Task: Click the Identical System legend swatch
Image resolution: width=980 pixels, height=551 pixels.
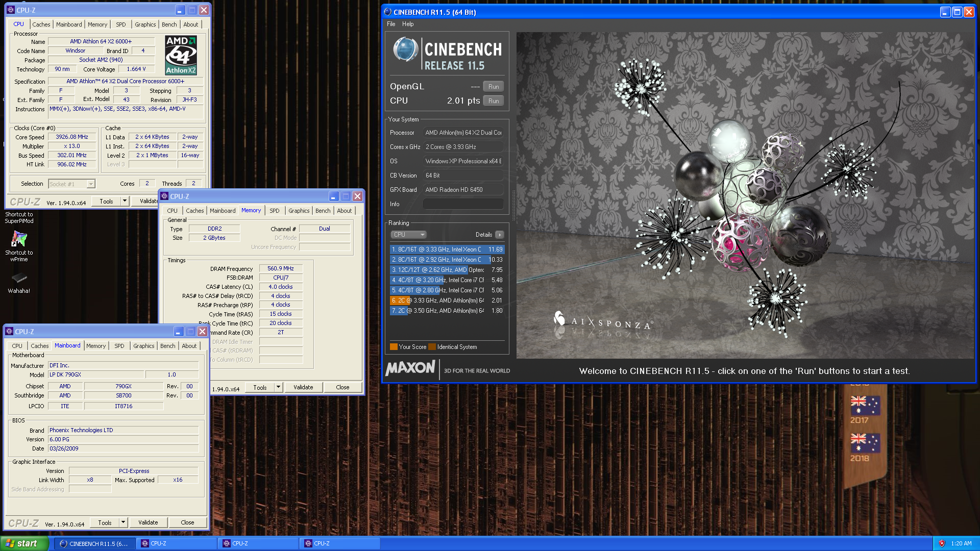Action: click(x=432, y=347)
